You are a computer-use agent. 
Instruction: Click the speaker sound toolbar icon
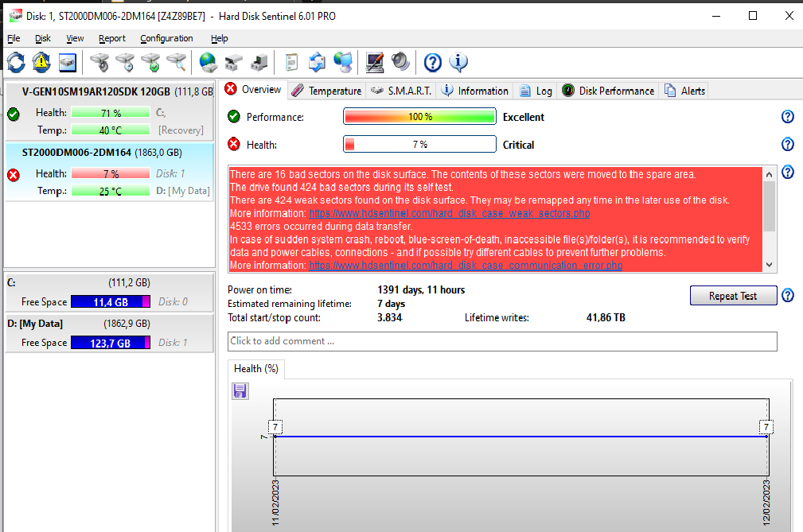coord(400,62)
